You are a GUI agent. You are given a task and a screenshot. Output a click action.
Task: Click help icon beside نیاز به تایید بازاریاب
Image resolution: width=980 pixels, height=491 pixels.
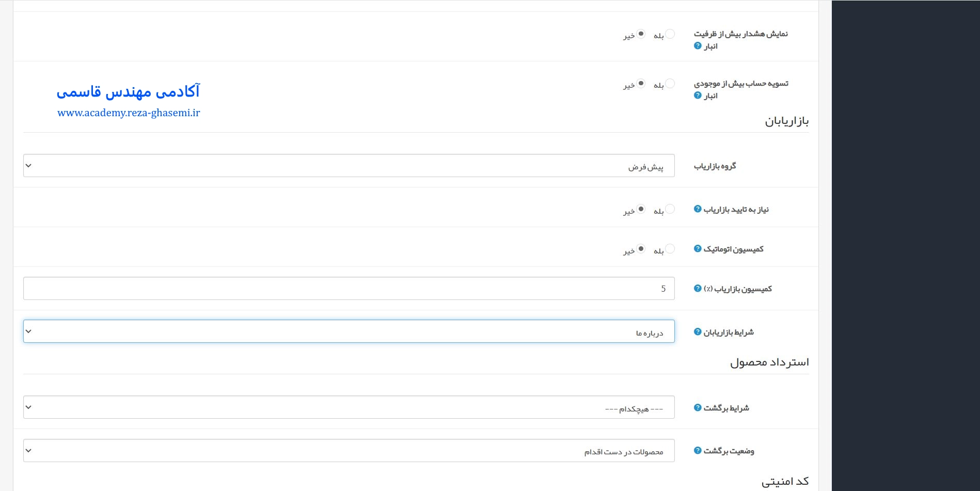[698, 209]
